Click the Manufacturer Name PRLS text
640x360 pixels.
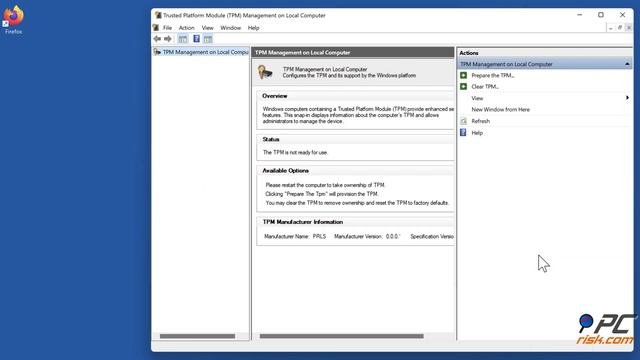tap(295, 236)
